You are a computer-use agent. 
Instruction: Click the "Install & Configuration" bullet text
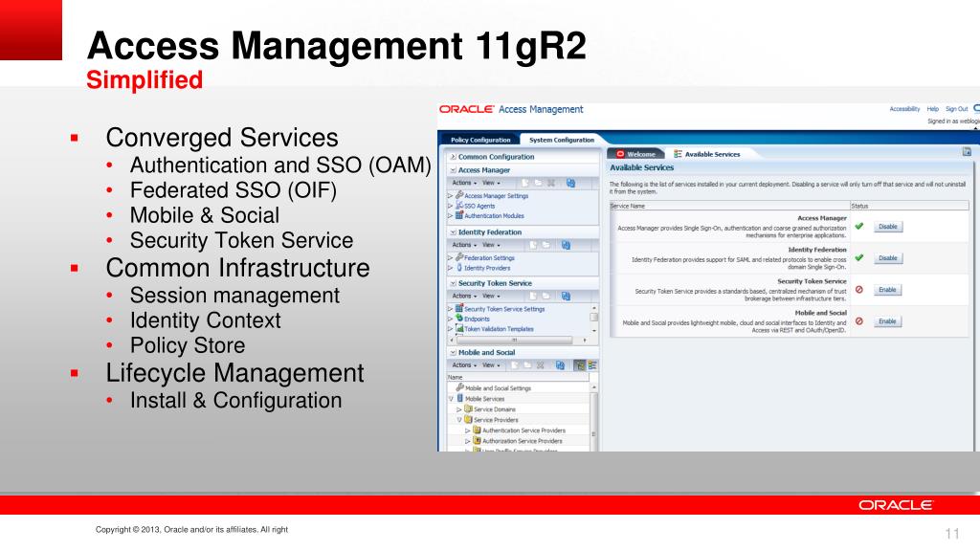[235, 401]
